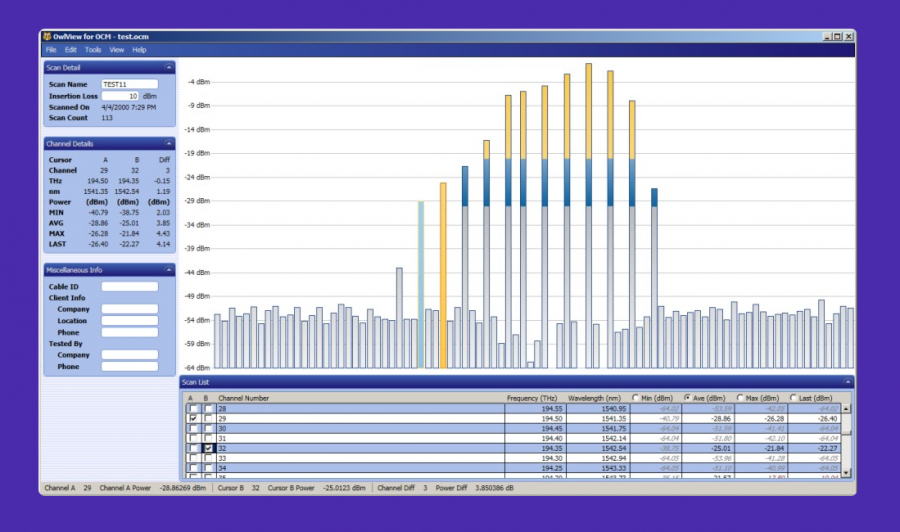Click the Cable ID input field
Image resolution: width=900 pixels, height=532 pixels.
pyautogui.click(x=130, y=286)
